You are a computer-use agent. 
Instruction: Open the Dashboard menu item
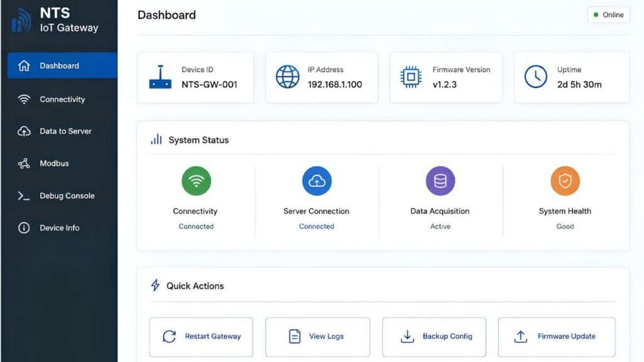(x=62, y=65)
